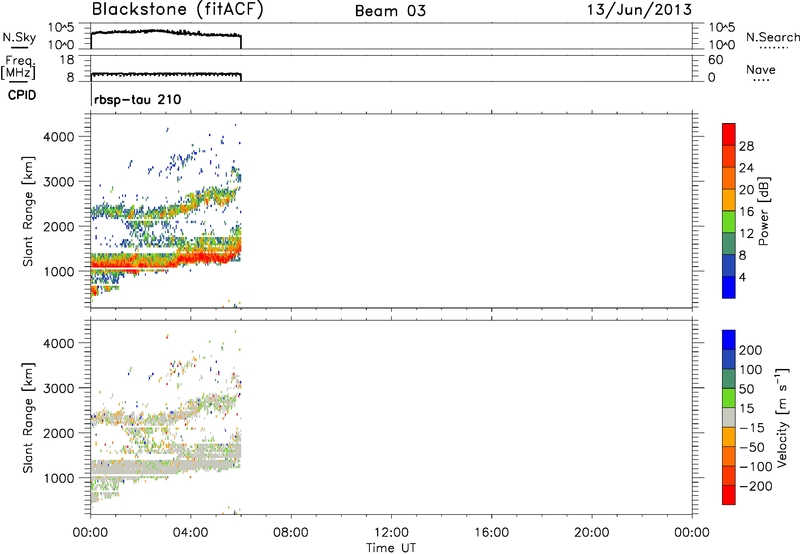Click the frequency trace line near 8 MHz
Screen dimensions: 800x554
click(166, 74)
